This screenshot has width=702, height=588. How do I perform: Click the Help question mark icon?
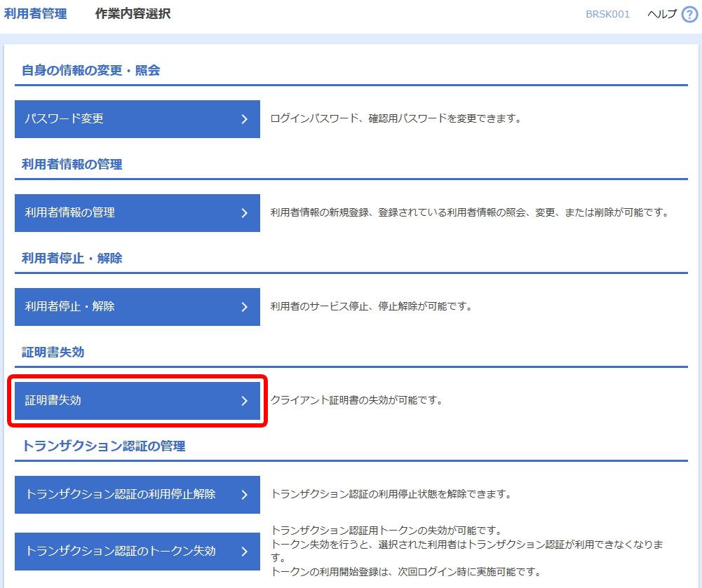click(x=689, y=15)
